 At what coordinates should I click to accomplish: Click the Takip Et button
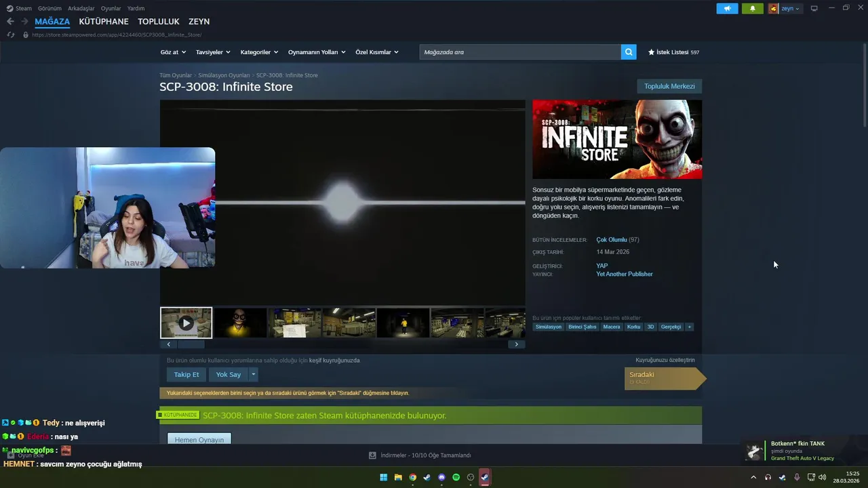pos(186,374)
